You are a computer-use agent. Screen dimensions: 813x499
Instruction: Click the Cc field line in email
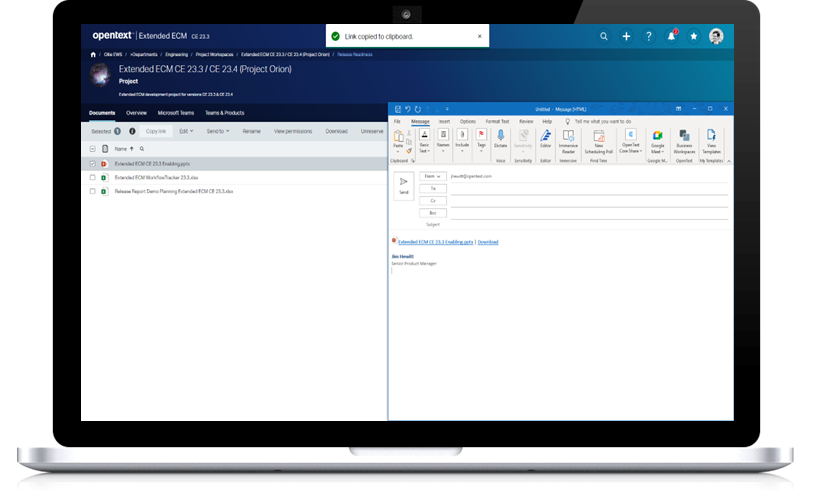(589, 201)
